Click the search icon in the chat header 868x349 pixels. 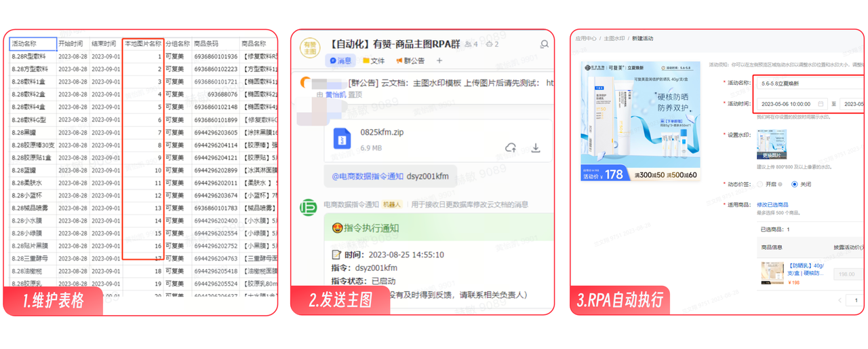[544, 44]
